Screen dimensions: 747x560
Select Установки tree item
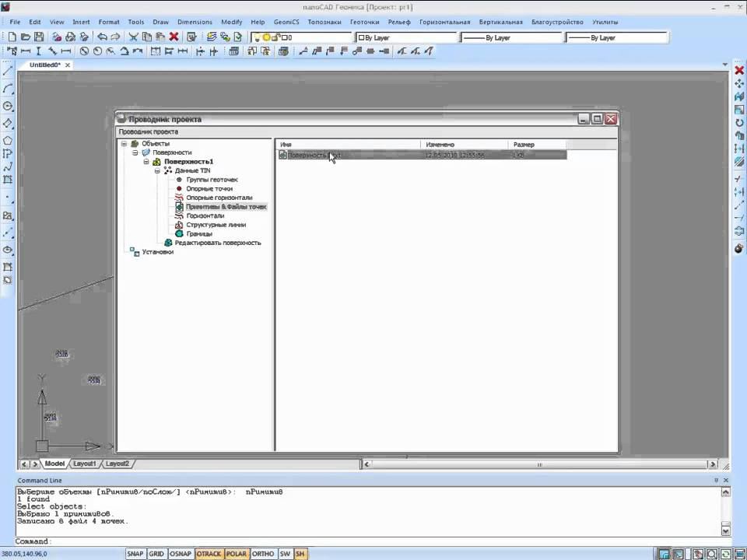click(158, 252)
